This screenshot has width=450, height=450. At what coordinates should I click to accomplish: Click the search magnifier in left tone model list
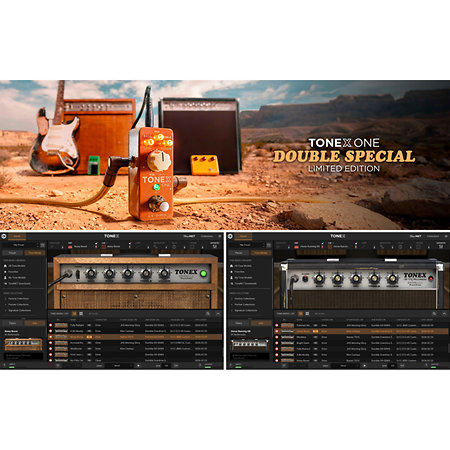[208, 314]
